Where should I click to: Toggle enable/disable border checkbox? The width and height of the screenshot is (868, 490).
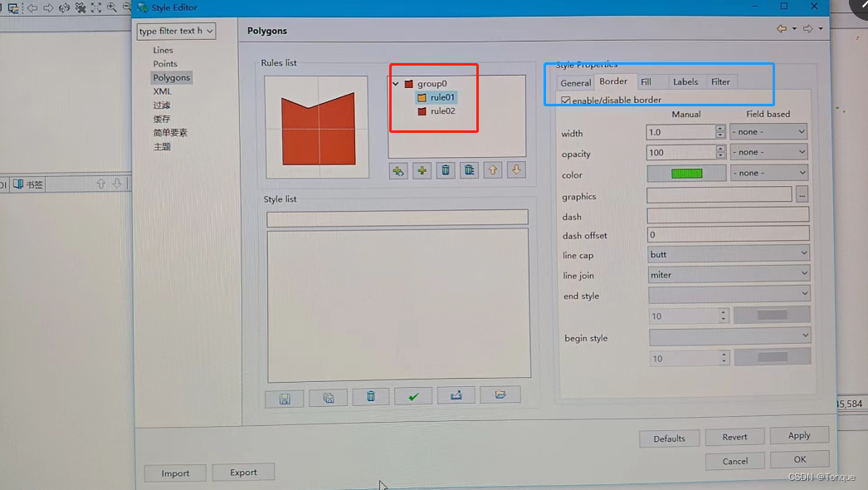coord(565,100)
